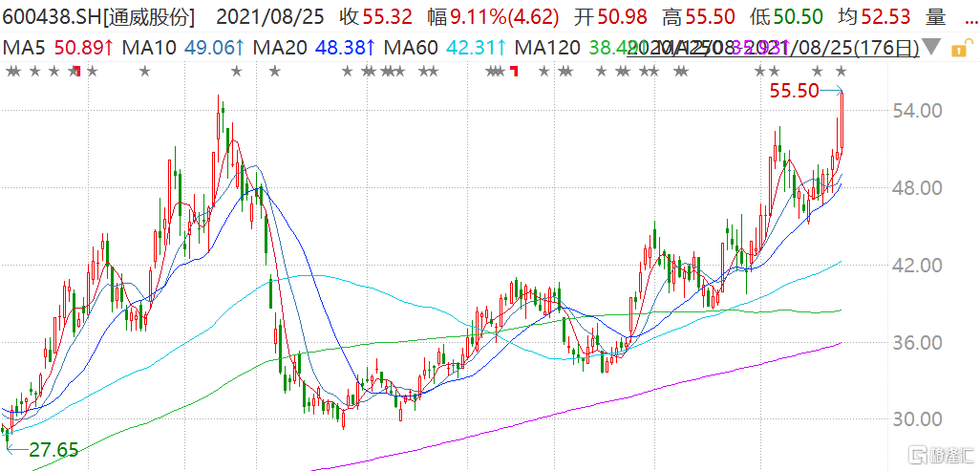Click the 55.50 high price annotation
Viewport: 980px width, 471px height.
coord(794,92)
